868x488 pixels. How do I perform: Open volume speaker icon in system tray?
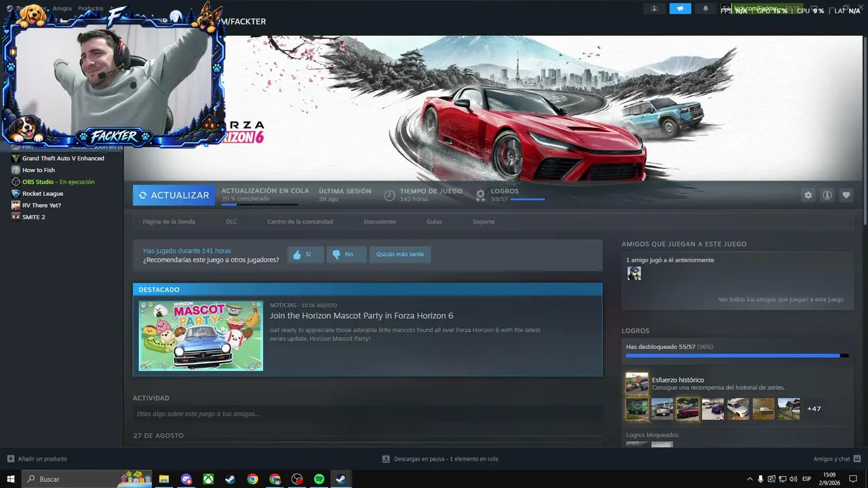[x=793, y=479]
